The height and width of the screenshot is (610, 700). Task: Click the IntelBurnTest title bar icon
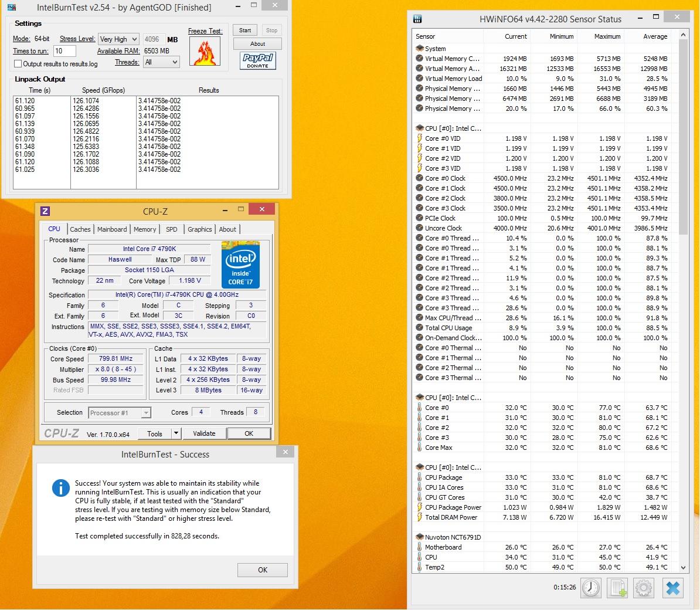pos(12,6)
